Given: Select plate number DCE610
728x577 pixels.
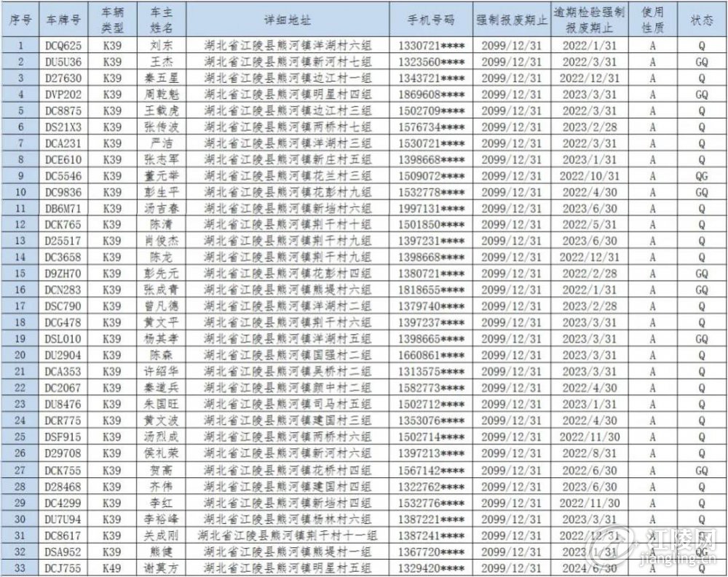Looking at the screenshot, I should [63, 159].
